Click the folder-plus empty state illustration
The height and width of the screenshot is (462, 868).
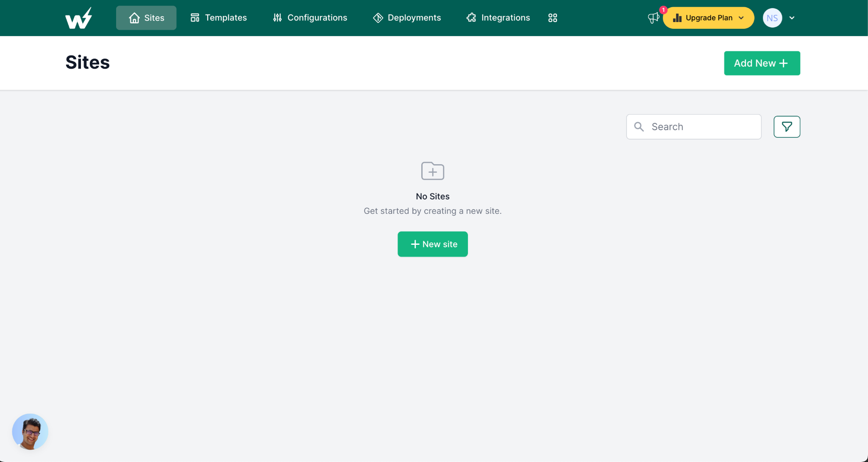pos(432,171)
